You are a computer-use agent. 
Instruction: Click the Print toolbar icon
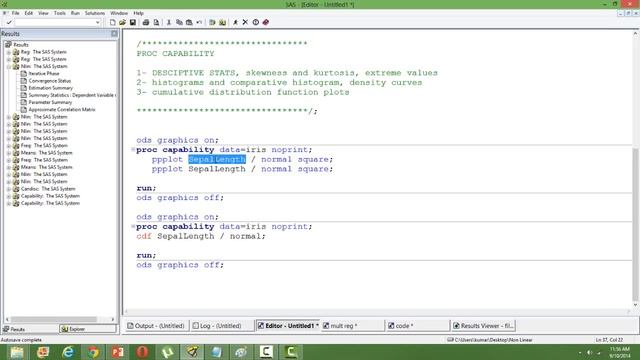pyautogui.click(x=146, y=22)
